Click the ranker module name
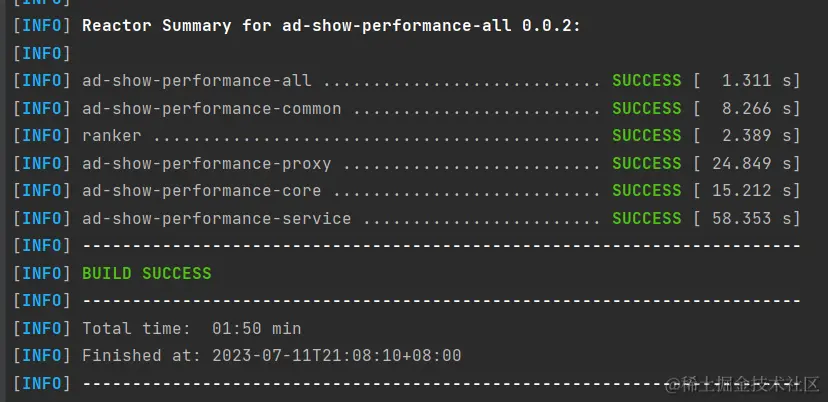 112,136
